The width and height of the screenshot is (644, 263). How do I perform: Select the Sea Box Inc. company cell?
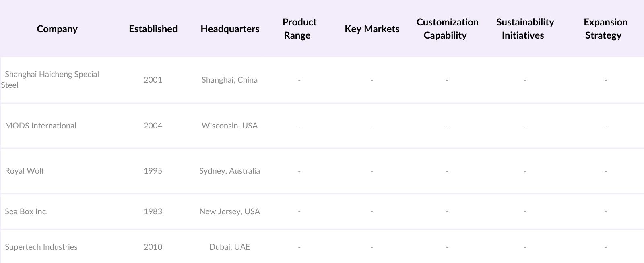point(26,211)
